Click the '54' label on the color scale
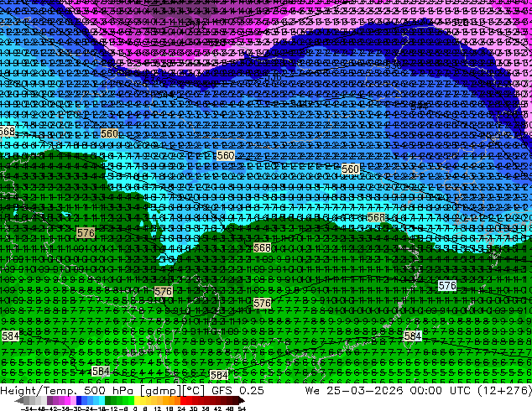The height and width of the screenshot is (411, 532). pyautogui.click(x=241, y=408)
